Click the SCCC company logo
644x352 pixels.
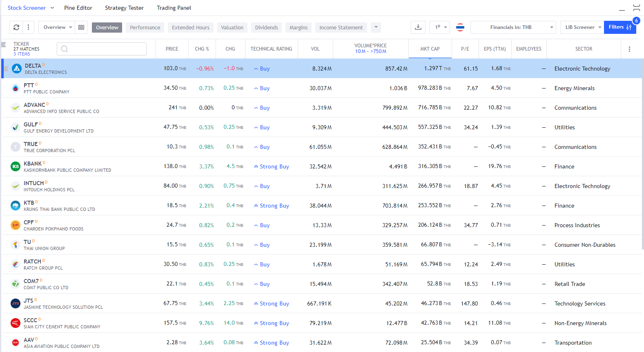point(16,323)
